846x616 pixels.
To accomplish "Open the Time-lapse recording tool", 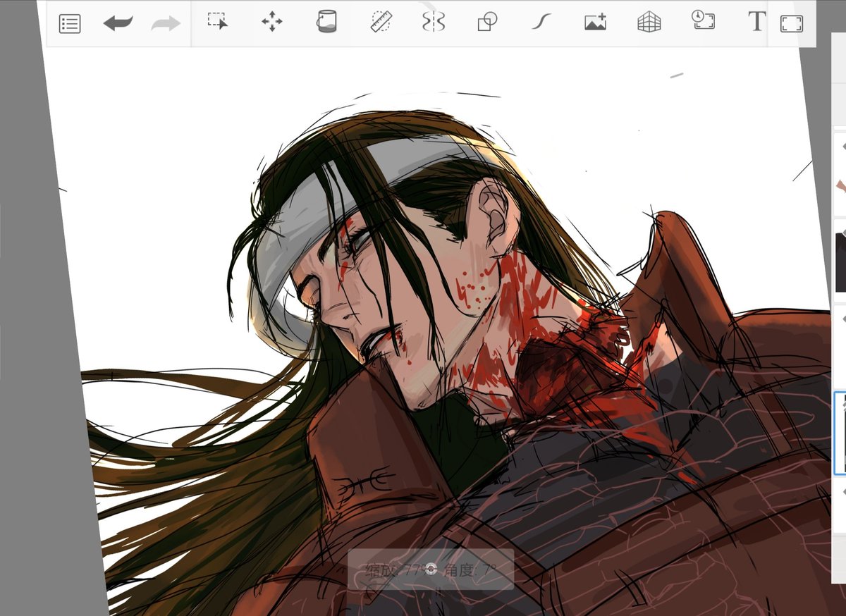I will 703,20.
